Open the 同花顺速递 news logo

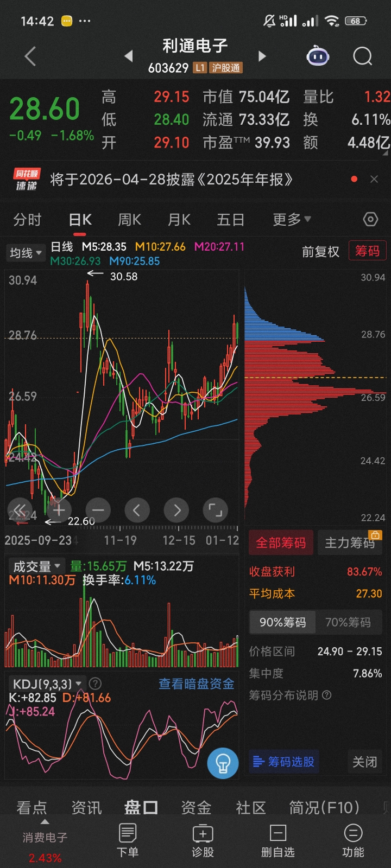coord(26,180)
